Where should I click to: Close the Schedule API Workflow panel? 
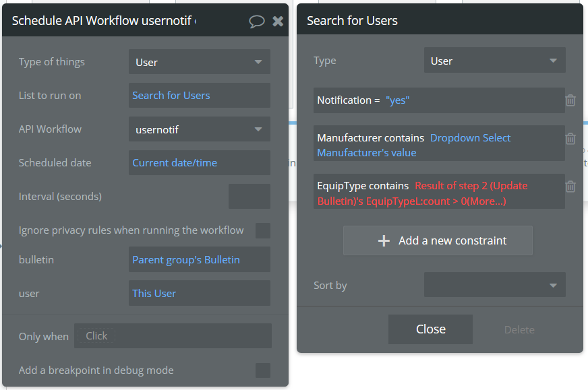click(278, 22)
